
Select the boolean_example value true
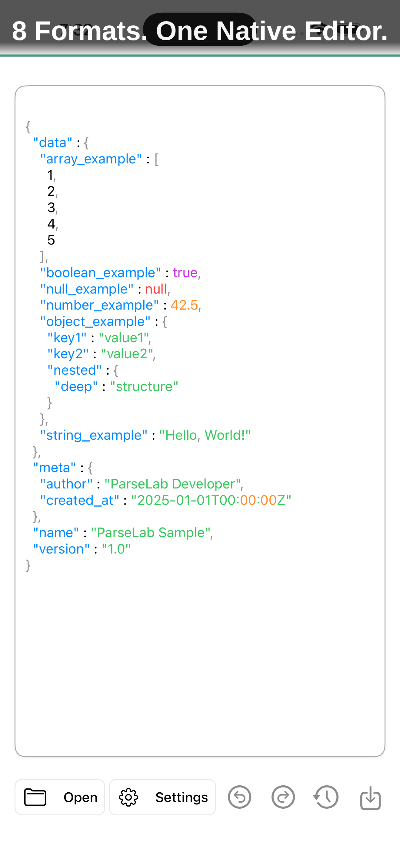(185, 273)
